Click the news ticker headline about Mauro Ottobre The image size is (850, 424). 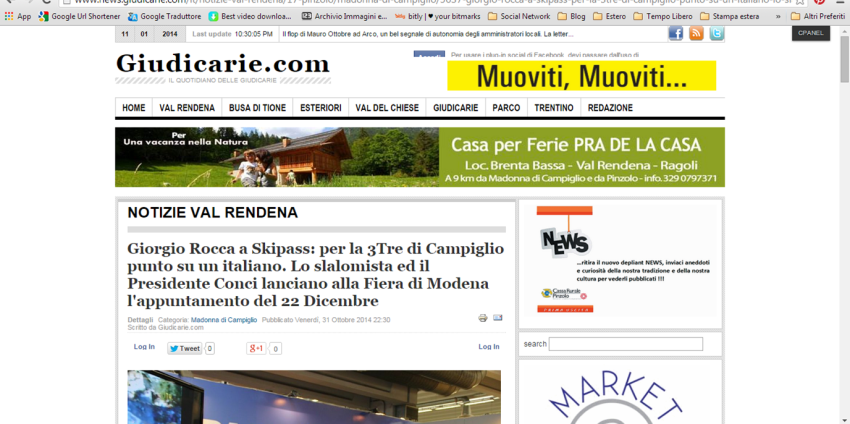(428, 34)
